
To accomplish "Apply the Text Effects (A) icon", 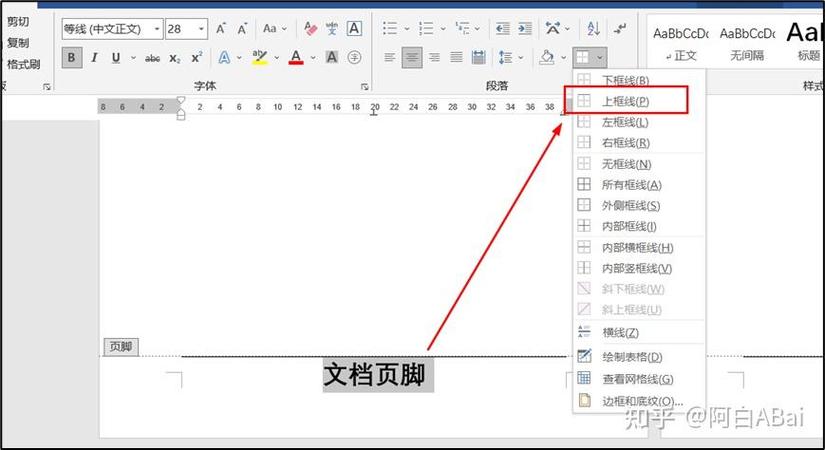I will click(224, 57).
